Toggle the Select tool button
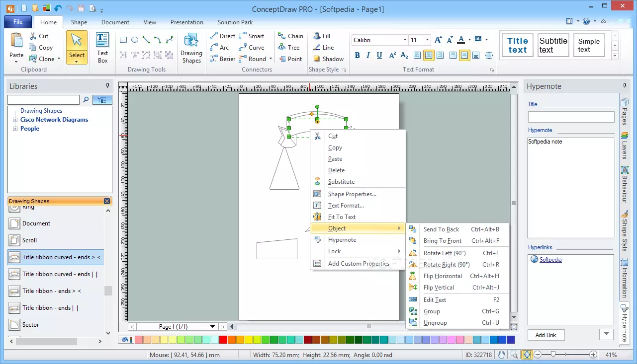This screenshot has height=364, width=637. point(77,48)
